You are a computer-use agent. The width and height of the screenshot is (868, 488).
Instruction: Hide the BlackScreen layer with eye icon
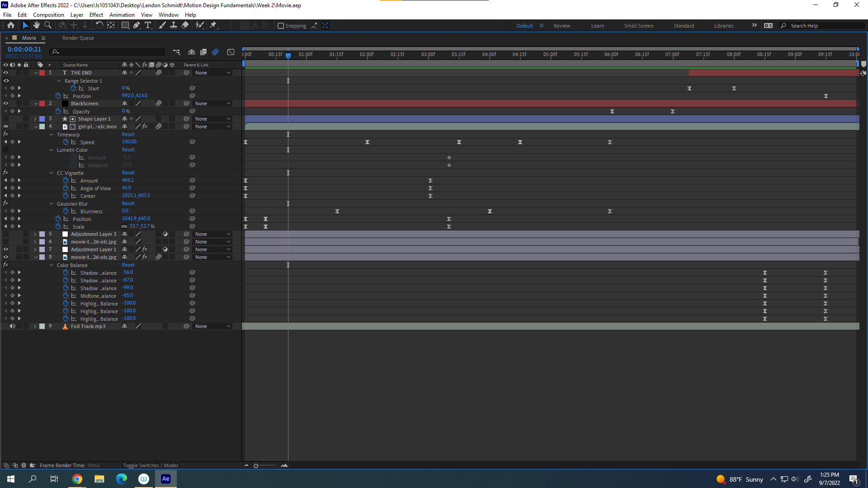pos(6,103)
